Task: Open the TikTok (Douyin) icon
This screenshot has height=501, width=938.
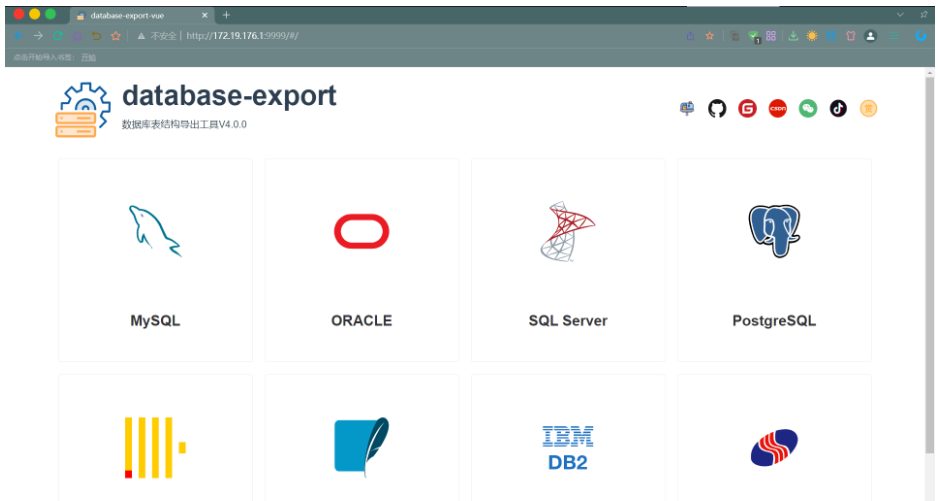Action: 838,108
